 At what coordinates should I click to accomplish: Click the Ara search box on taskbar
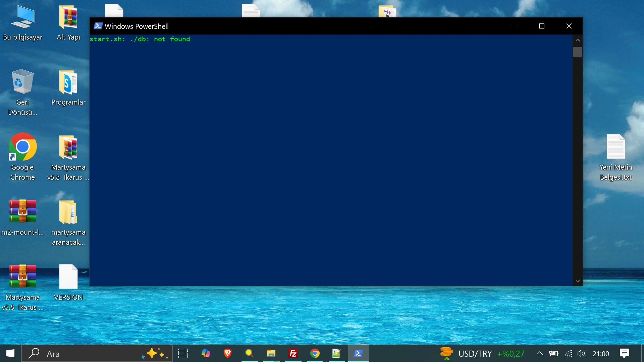[x=97, y=353]
